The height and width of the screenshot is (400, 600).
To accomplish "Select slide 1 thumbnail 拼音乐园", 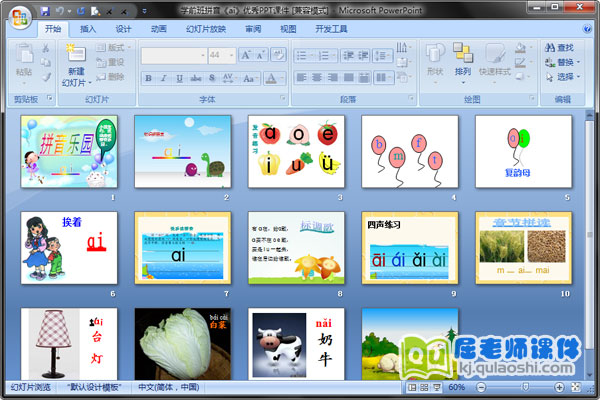I will coord(69,152).
